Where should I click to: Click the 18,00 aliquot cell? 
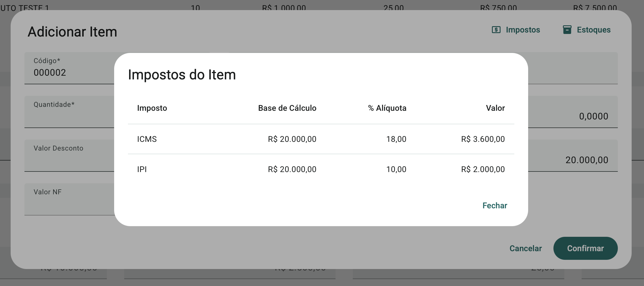(396, 139)
